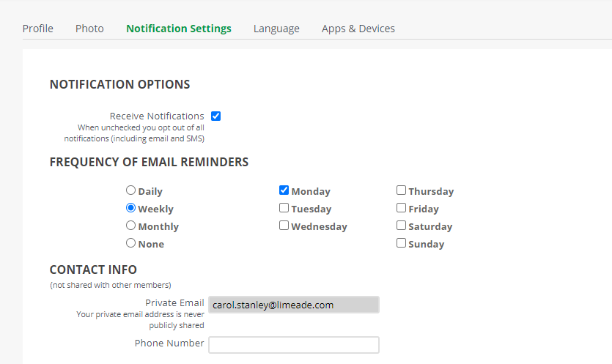Click the Private Email field
The image size is (612, 364).
click(294, 305)
